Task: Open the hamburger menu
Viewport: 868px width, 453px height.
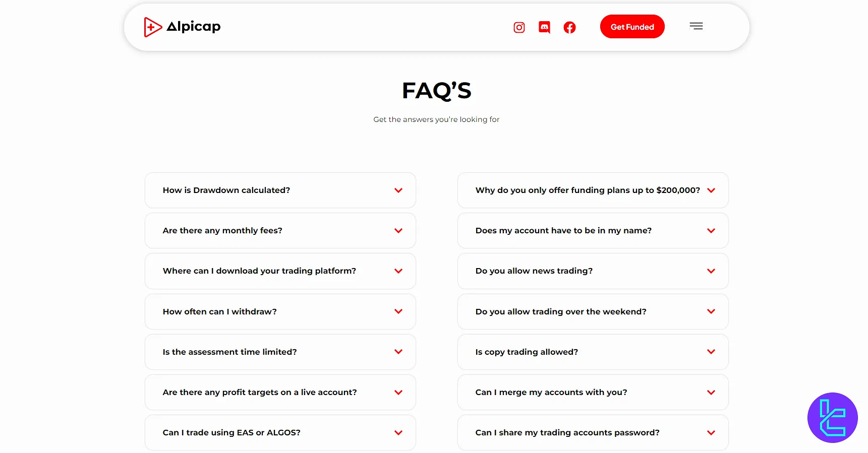Action: pyautogui.click(x=696, y=26)
